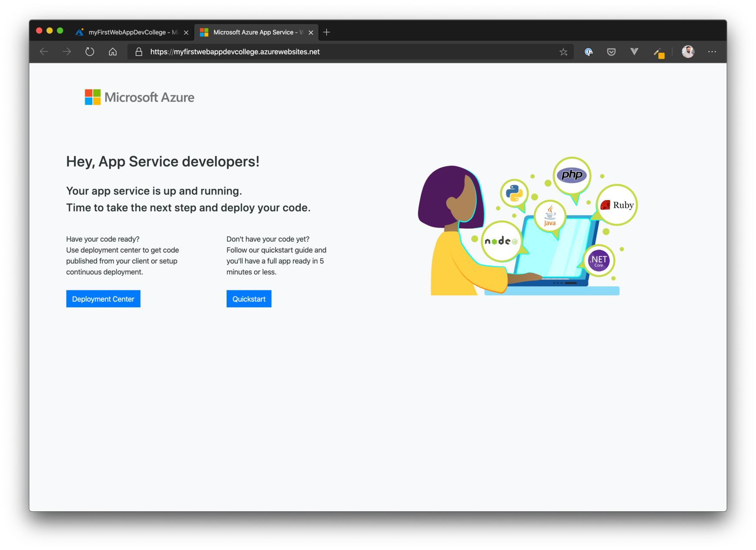The width and height of the screenshot is (756, 550).
Task: Open the Microsoft Azure logo homepage
Action: point(139,97)
